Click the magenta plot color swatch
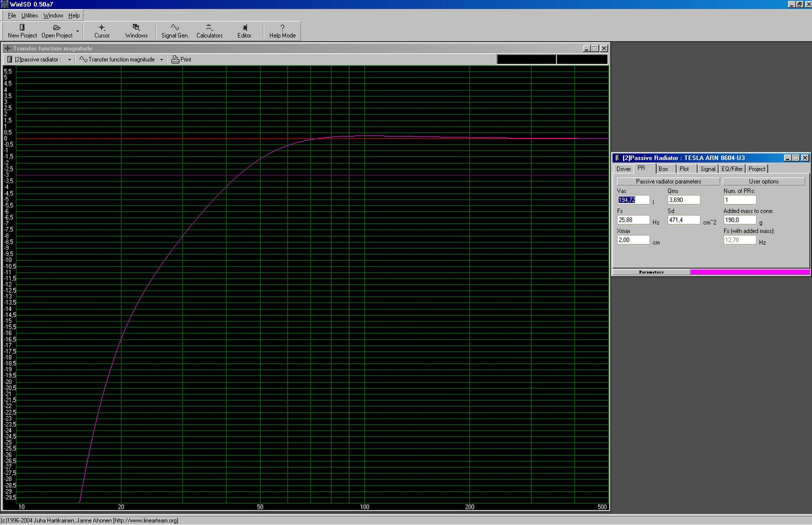This screenshot has height=525, width=812. [750, 272]
